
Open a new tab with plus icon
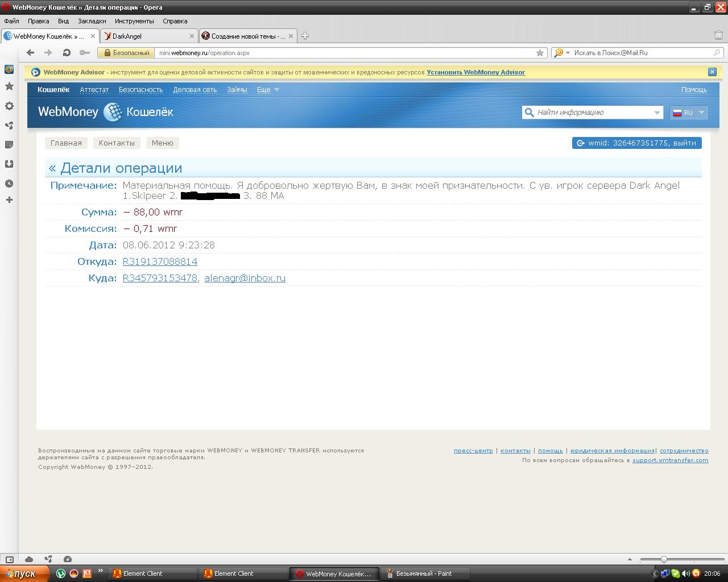pyautogui.click(x=305, y=36)
